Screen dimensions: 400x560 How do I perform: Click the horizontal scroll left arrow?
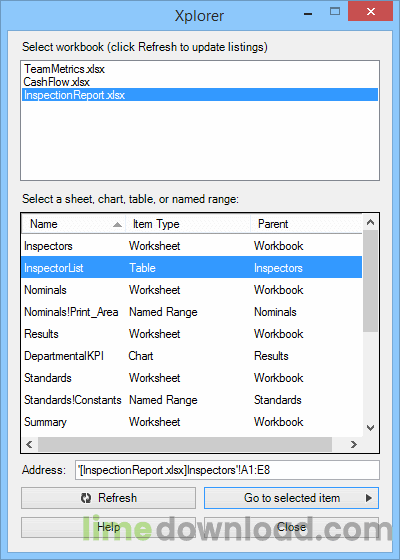30,444
